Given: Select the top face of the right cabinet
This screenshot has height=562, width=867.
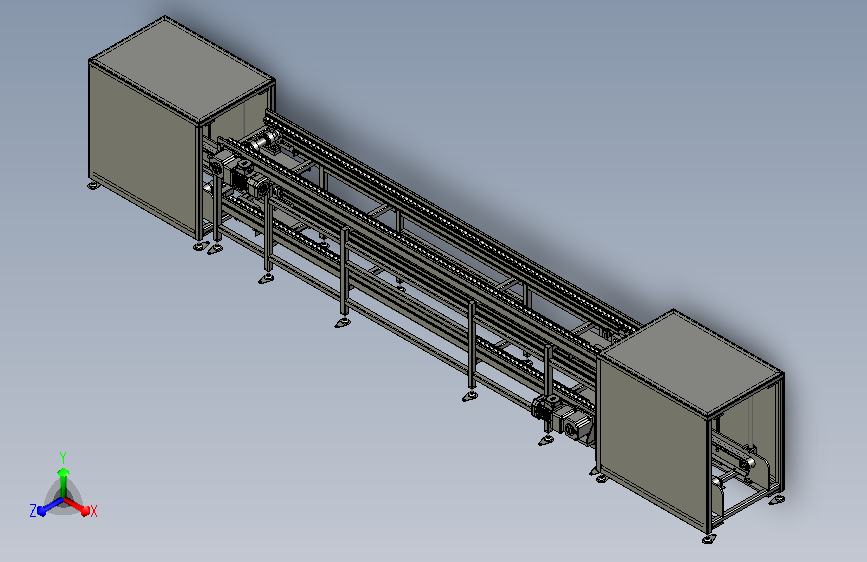Looking at the screenshot, I should [692, 361].
